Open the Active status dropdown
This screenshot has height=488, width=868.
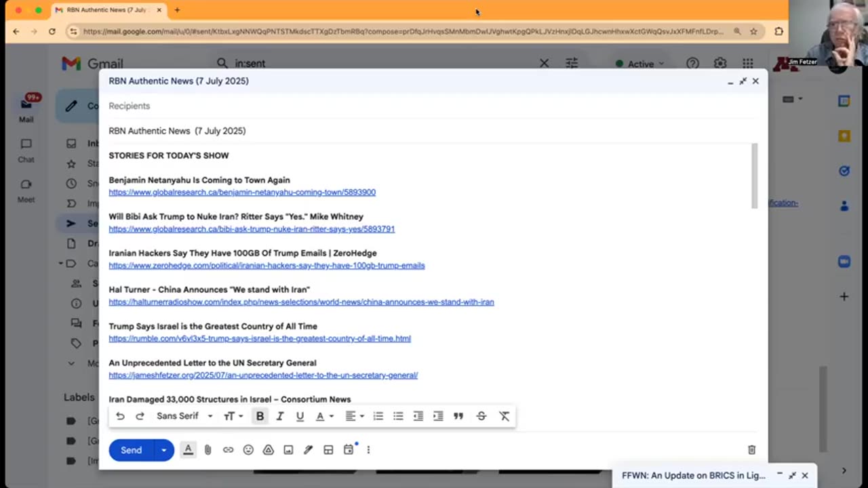click(640, 64)
